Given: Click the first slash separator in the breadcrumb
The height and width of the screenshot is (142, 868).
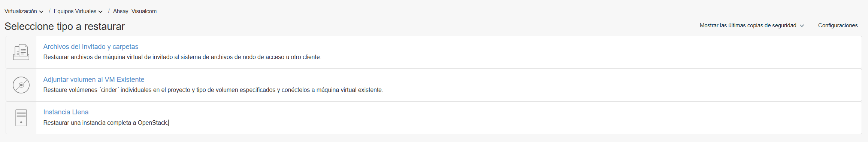Looking at the screenshot, I should coord(49,11).
